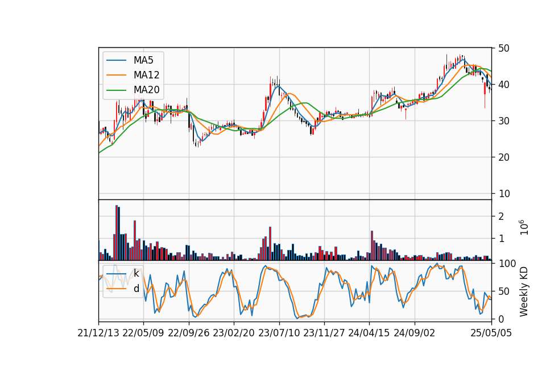
Task: Click the volume exponent label 10⁶
Action: (524, 227)
